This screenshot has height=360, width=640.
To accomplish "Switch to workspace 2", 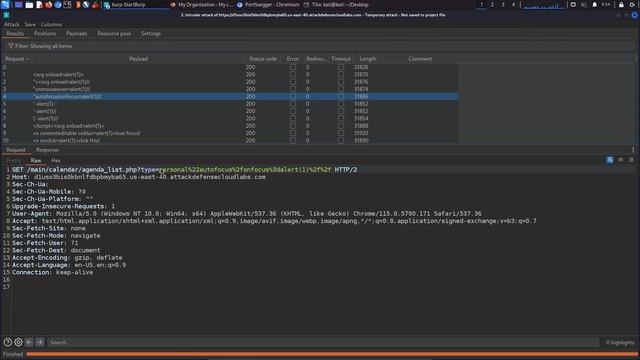I will (x=492, y=4).
